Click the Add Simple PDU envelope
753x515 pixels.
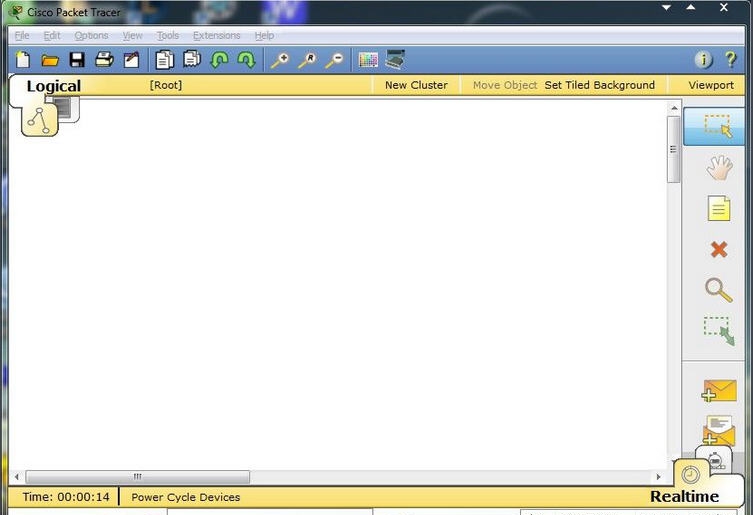[718, 390]
